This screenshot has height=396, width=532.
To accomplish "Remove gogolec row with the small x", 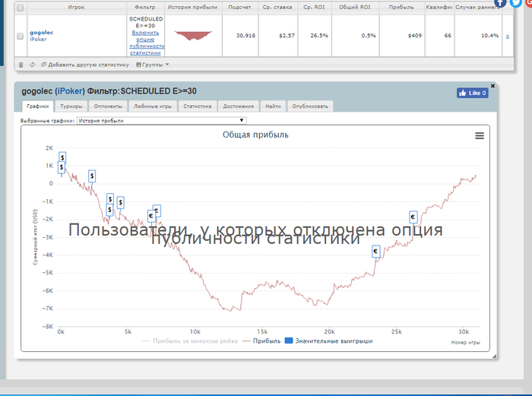I will coord(507,36).
